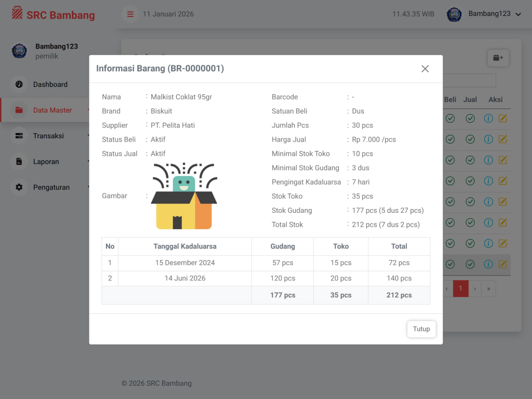The height and width of the screenshot is (399, 532).
Task: Click the 120 pcs Gudang cell
Action: coord(282,279)
